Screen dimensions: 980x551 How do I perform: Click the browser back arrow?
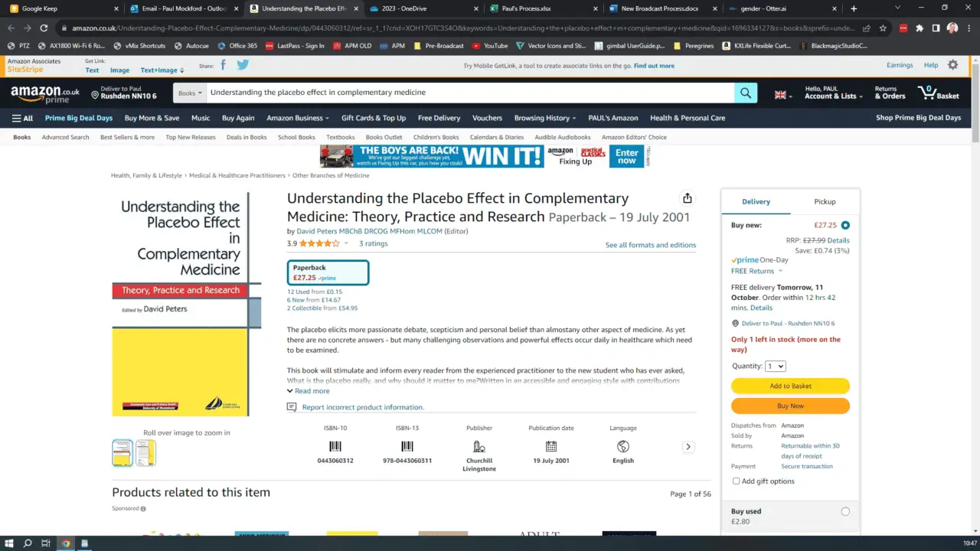tap(11, 28)
